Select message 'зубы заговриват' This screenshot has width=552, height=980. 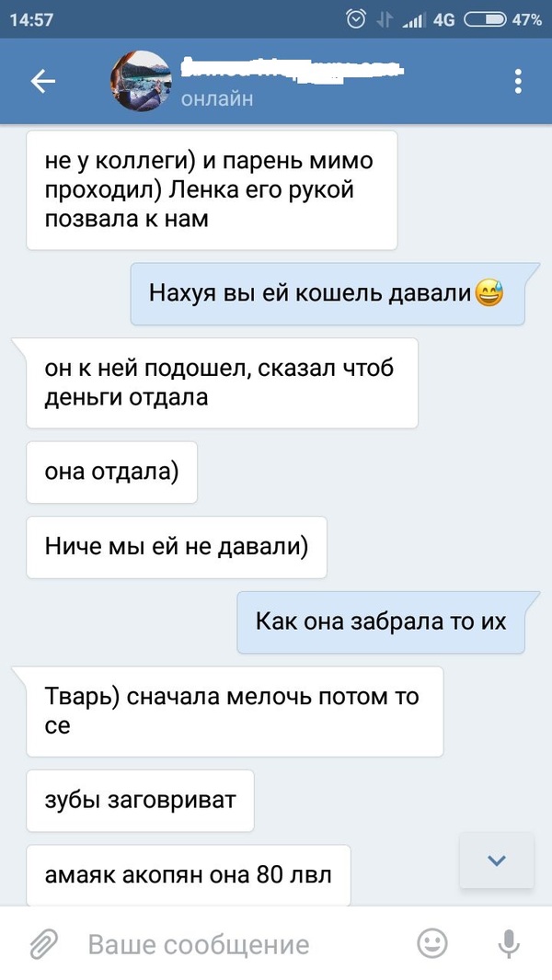pyautogui.click(x=140, y=801)
